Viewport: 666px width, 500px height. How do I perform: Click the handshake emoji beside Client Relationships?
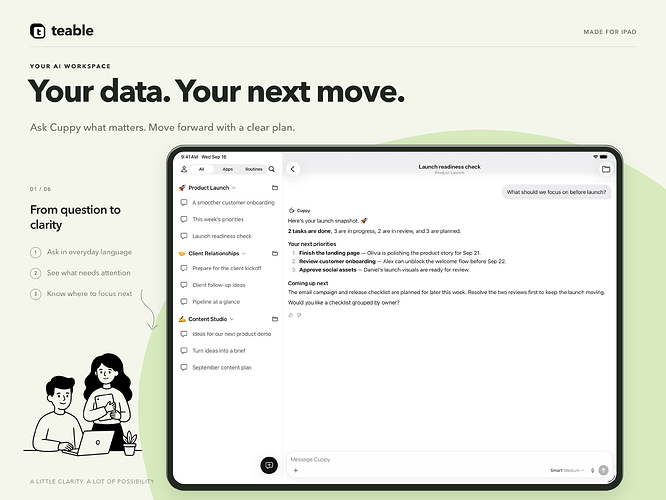tap(182, 254)
